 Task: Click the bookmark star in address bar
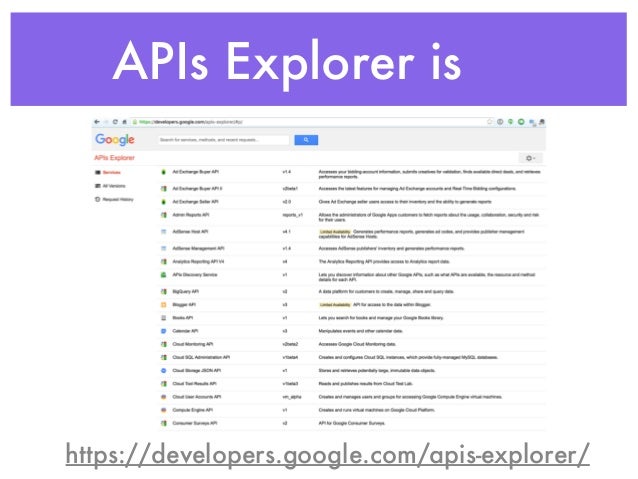point(490,122)
